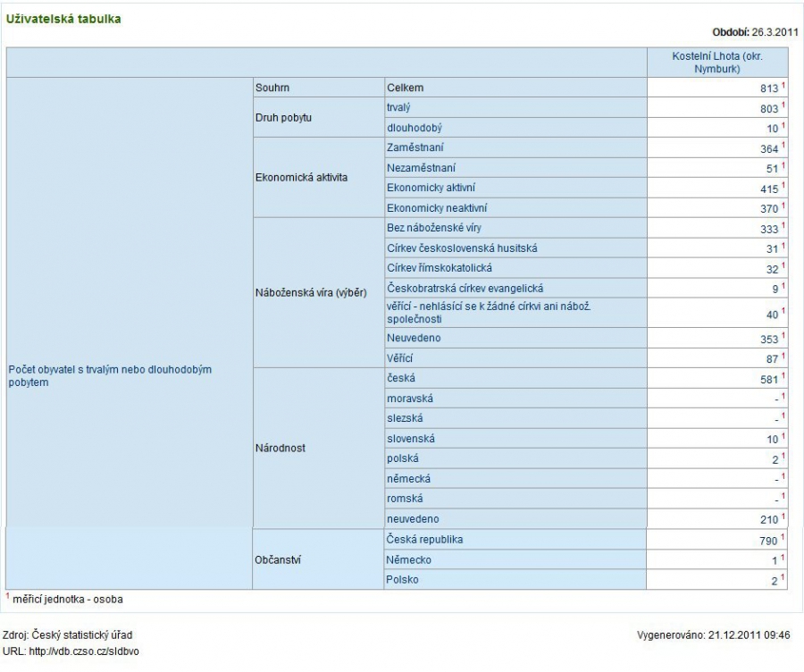Select the value cell showing 790

(x=716, y=540)
